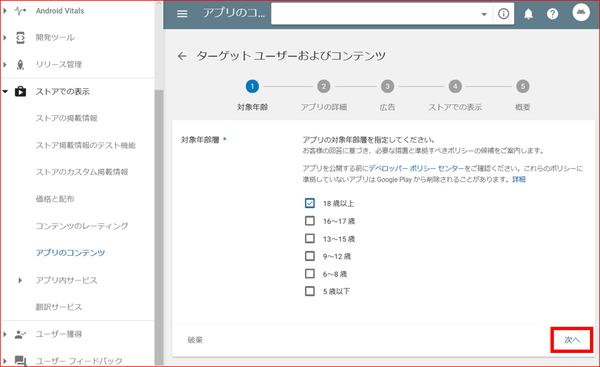Collapse the ストアでの表示 section arrow
This screenshot has height=367, width=600.
[x=5, y=91]
